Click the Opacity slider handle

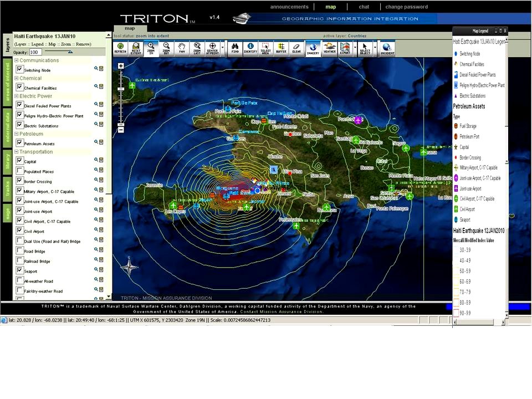click(x=70, y=52)
